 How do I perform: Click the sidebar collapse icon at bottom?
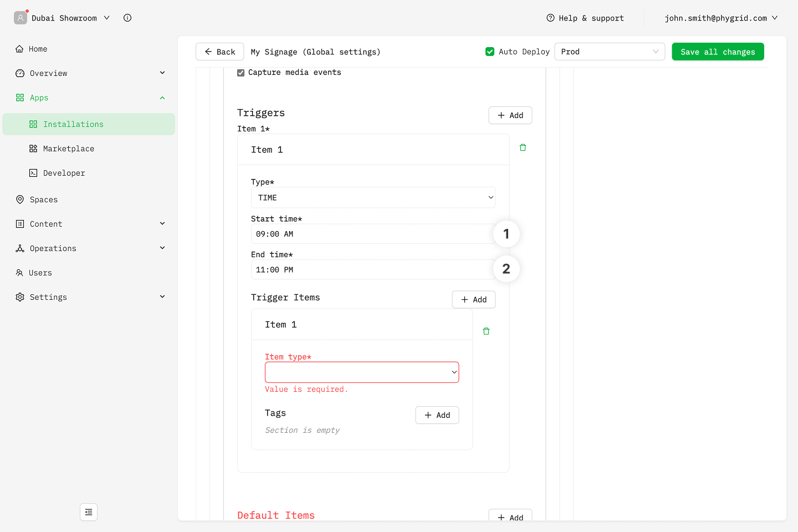pyautogui.click(x=89, y=512)
